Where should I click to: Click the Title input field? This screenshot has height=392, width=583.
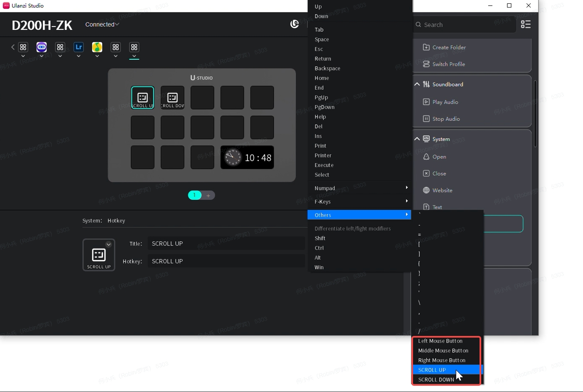[226, 244]
